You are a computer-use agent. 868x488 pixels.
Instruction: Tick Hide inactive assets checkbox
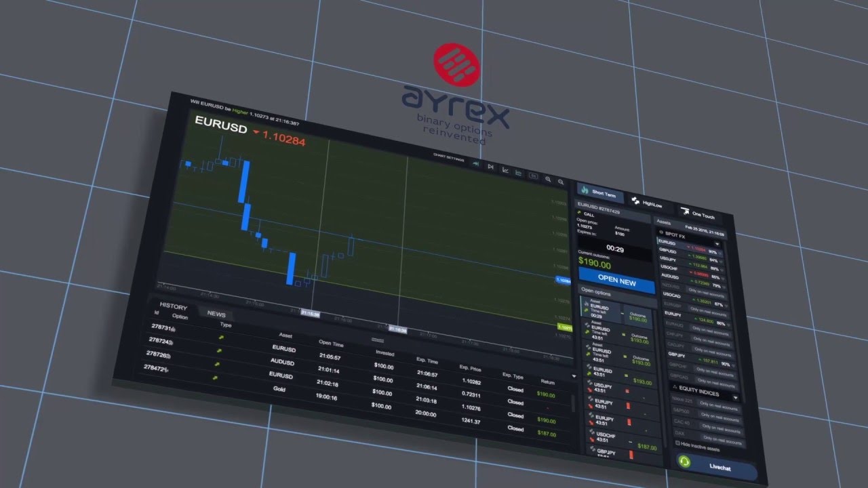(677, 443)
